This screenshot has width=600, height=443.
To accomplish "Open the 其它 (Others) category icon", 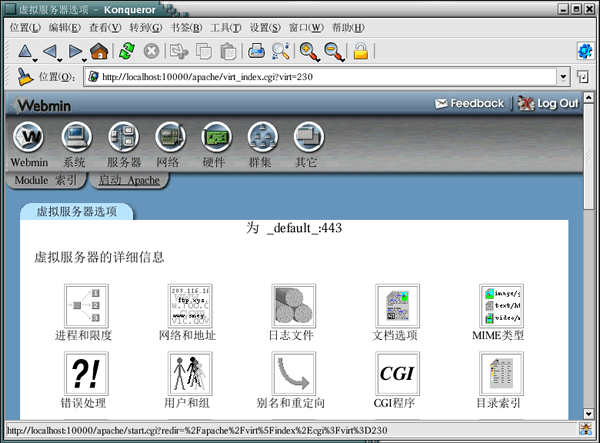I will tap(309, 137).
